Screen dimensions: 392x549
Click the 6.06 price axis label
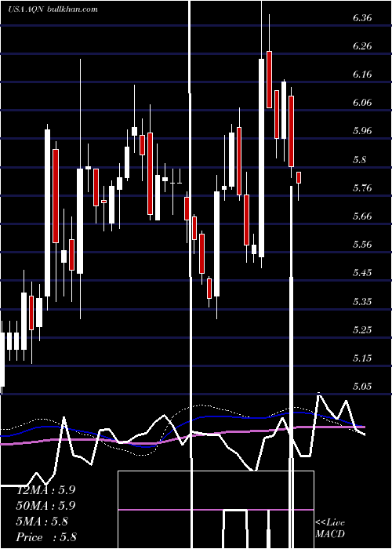coord(362,103)
